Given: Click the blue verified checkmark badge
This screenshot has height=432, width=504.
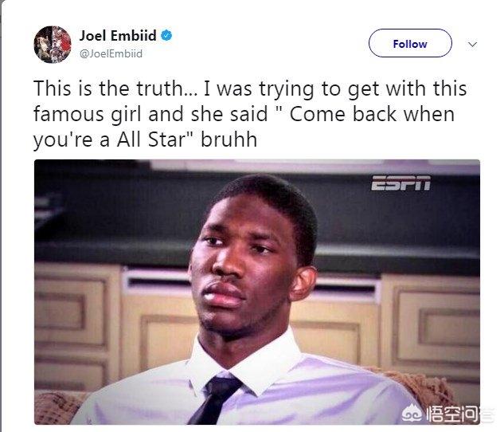Looking at the screenshot, I should 166,35.
